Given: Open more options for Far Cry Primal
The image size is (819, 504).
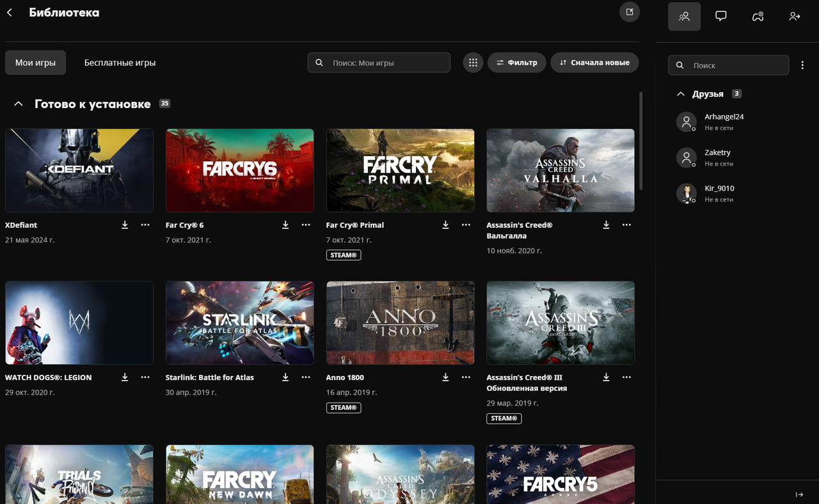Looking at the screenshot, I should pyautogui.click(x=466, y=225).
